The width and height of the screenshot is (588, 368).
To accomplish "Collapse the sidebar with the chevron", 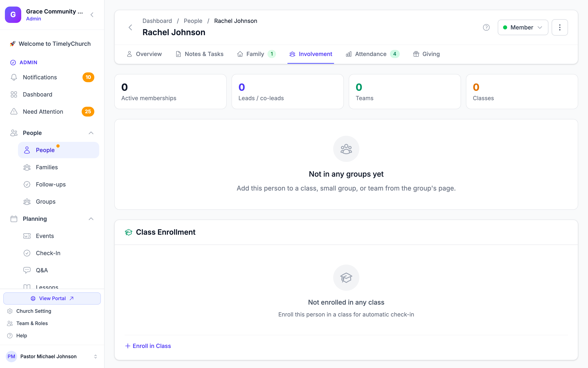I will [x=92, y=15].
